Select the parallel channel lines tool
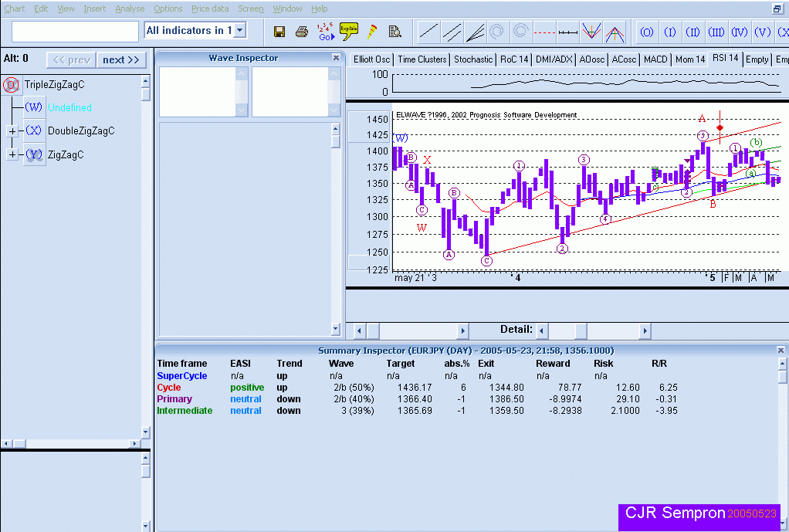Image resolution: width=789 pixels, height=532 pixels. pyautogui.click(x=452, y=32)
